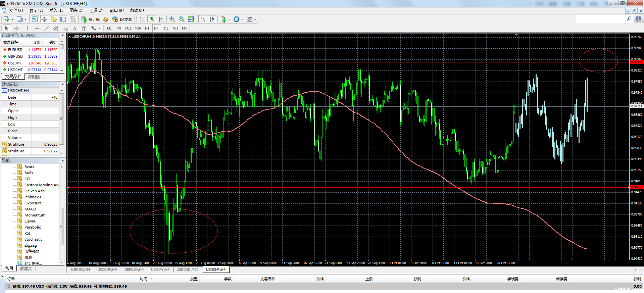Switch to the 即时图 tab

pos(34,77)
